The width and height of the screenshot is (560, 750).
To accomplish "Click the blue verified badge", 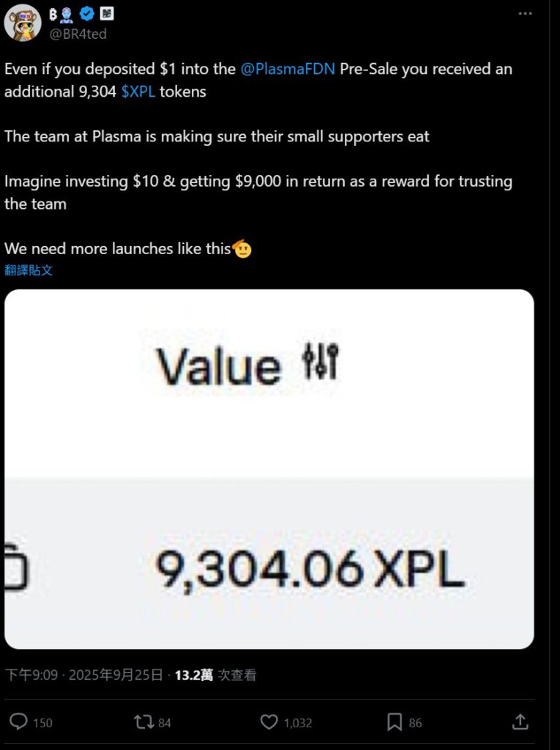I will [86, 13].
